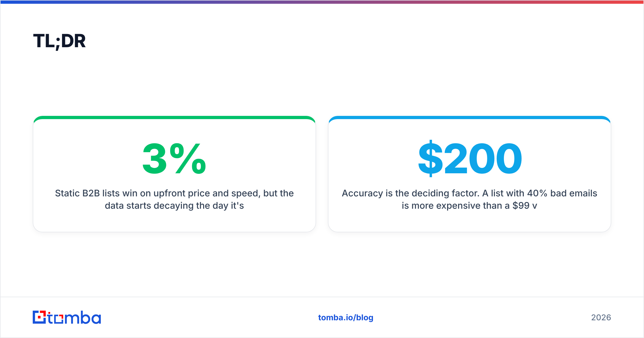
Task: Click the green accent bar on left card
Action: click(x=174, y=117)
